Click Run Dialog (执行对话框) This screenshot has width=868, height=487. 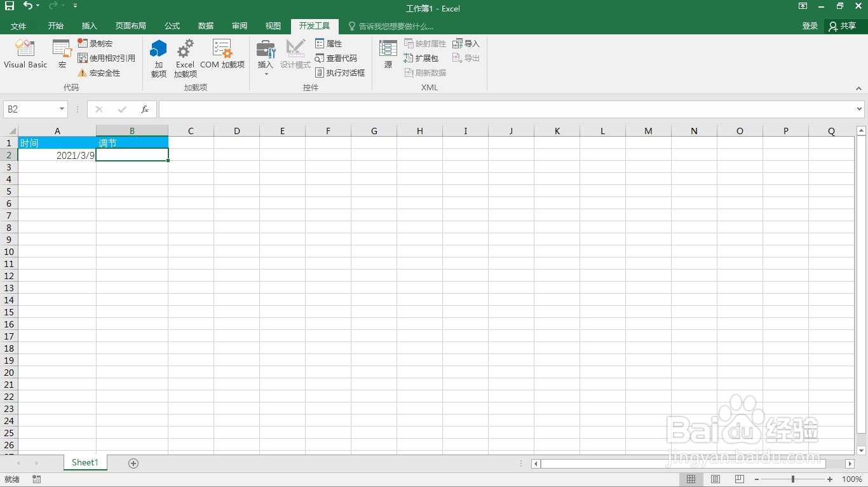coord(340,72)
